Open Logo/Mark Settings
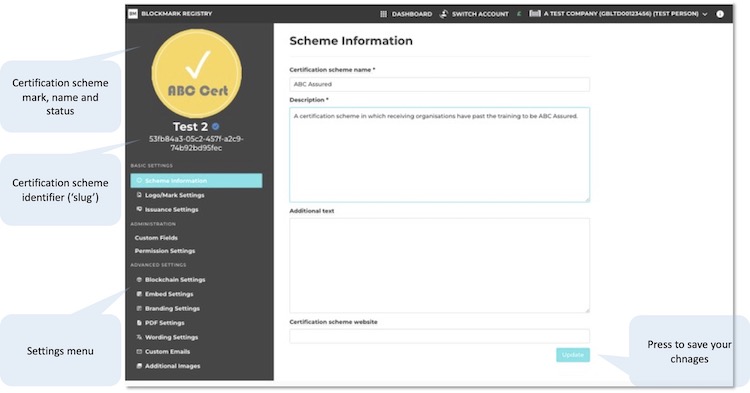Image resolution: width=750 pixels, height=393 pixels. [x=175, y=195]
